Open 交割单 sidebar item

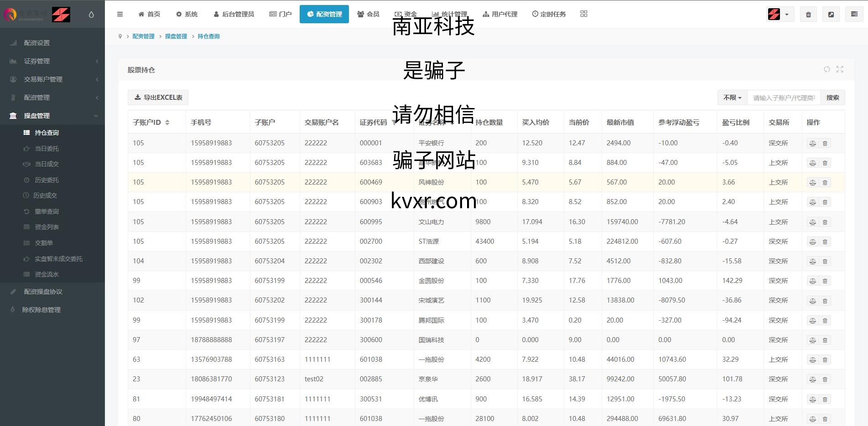tap(52, 243)
